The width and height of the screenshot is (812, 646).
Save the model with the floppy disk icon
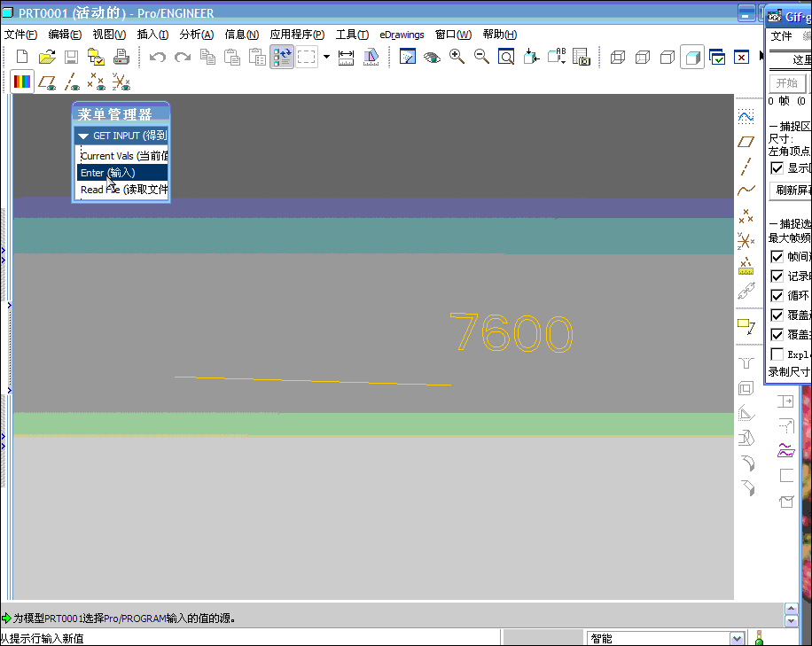(71, 57)
